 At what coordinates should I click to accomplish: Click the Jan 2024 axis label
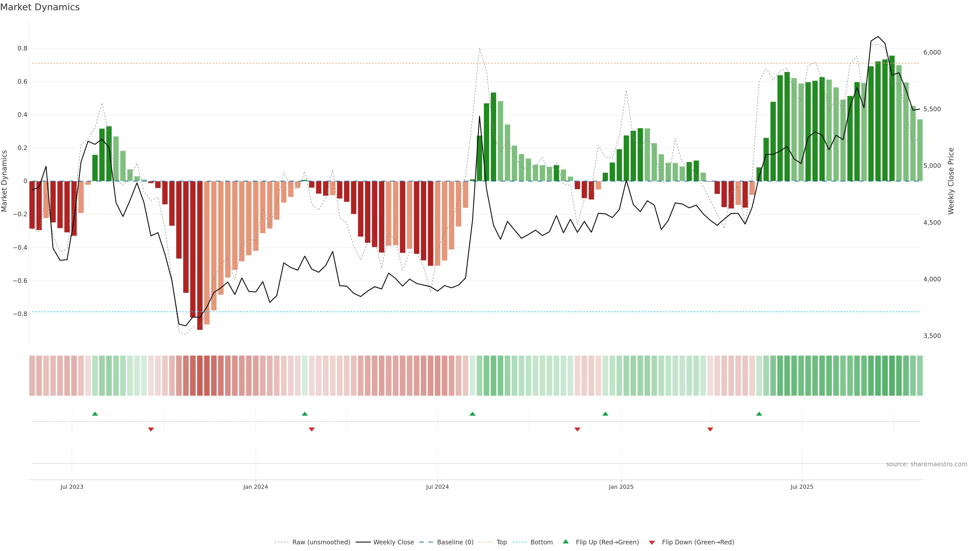256,487
